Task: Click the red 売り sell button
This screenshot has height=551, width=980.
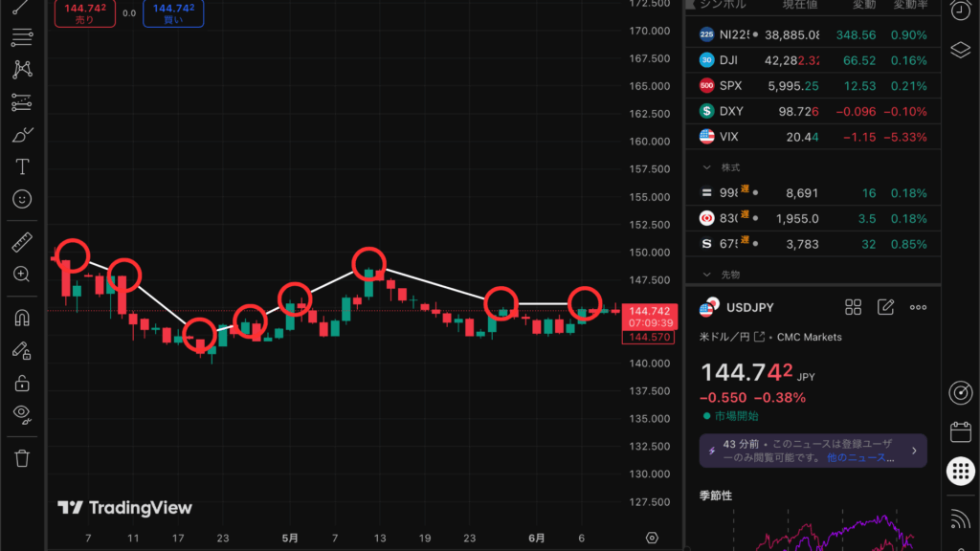Action: 84,13
